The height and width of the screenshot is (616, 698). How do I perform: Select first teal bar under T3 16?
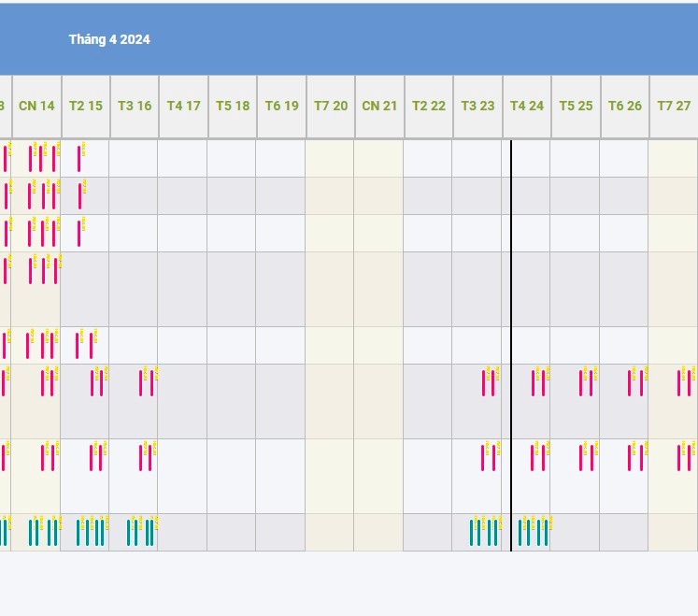(129, 532)
